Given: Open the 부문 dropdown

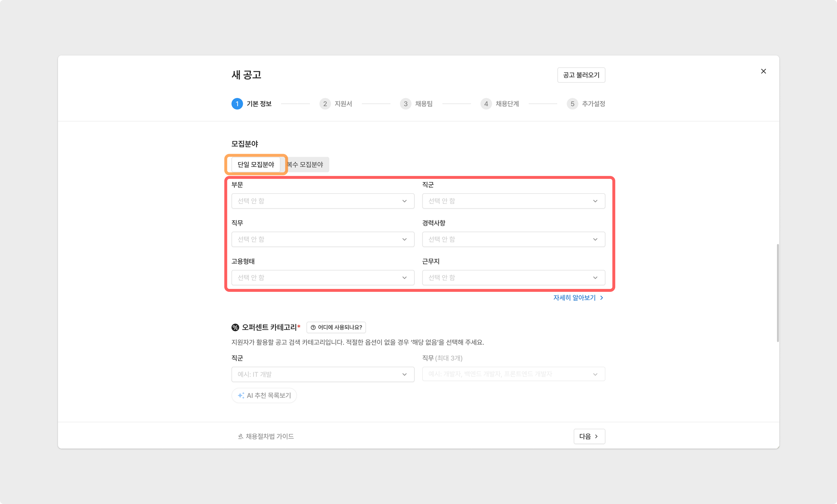Looking at the screenshot, I should pyautogui.click(x=322, y=201).
